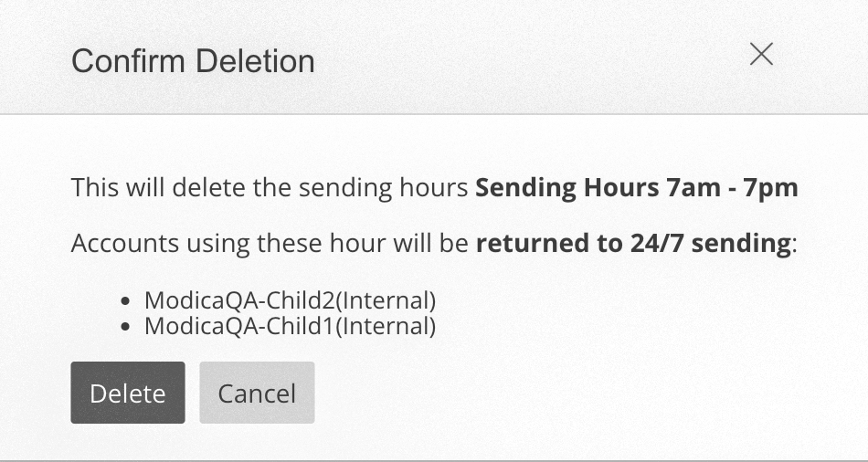The width and height of the screenshot is (868, 462).
Task: Select ModicaQA-Child1(Internal) in the account list
Action: click(290, 325)
